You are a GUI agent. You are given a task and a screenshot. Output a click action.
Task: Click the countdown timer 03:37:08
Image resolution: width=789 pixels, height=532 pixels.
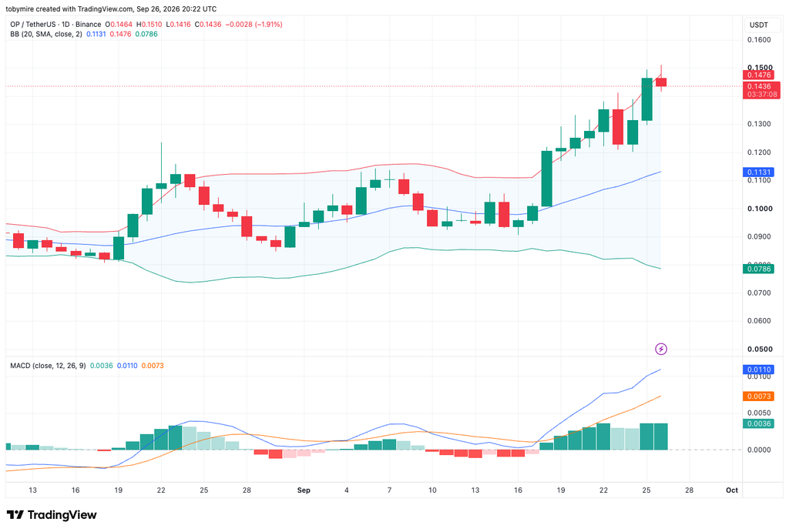762,95
